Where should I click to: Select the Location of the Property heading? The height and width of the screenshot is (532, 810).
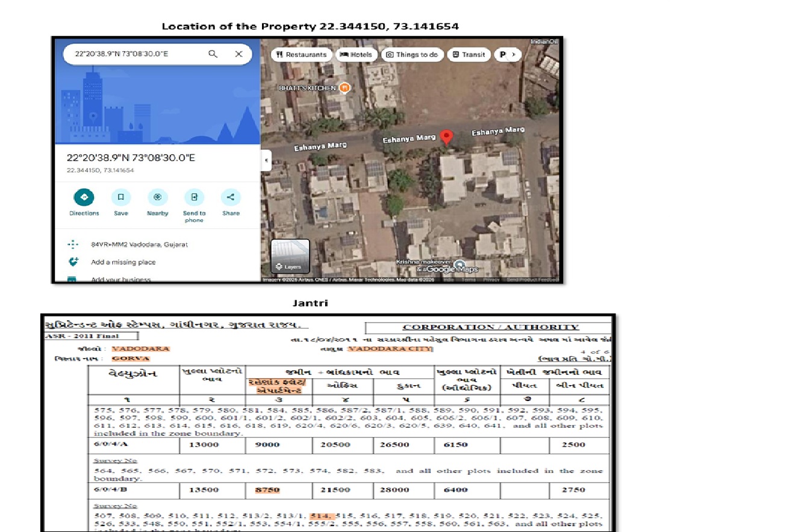tap(310, 26)
